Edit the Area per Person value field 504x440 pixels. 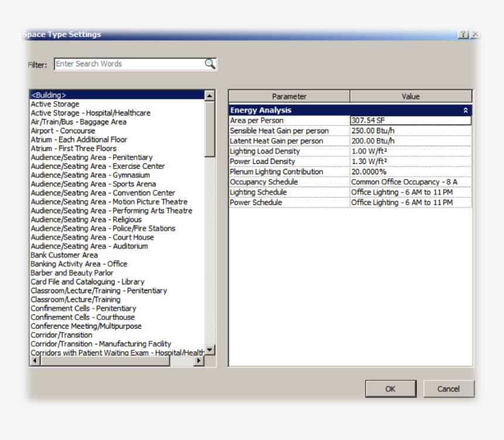(410, 120)
